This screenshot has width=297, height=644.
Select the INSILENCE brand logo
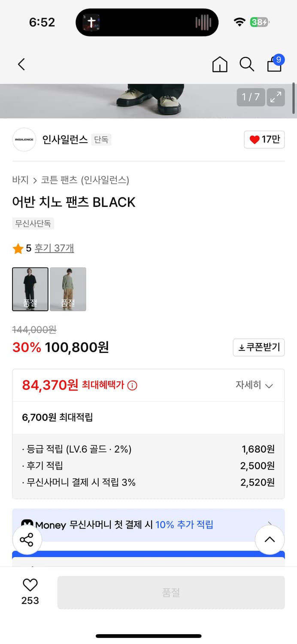click(24, 140)
